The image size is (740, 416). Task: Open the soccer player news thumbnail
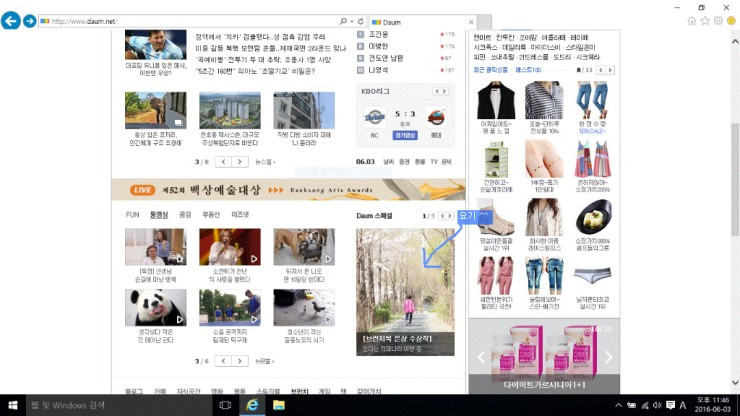coord(156,45)
